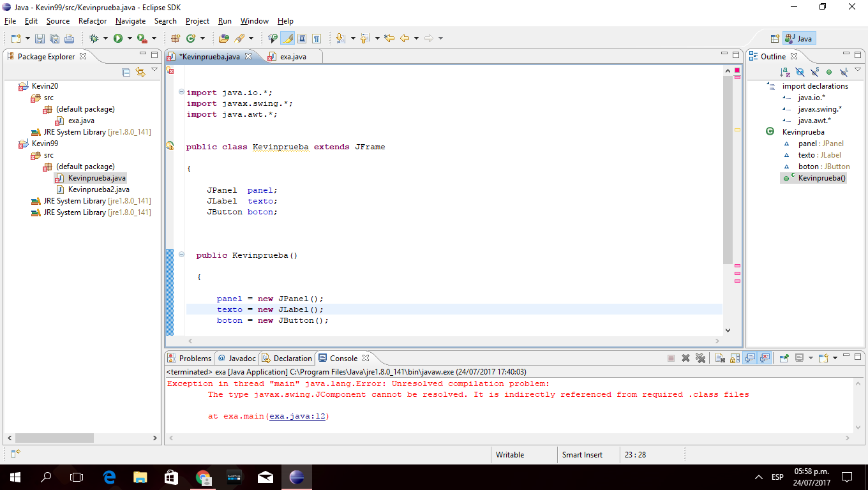The height and width of the screenshot is (490, 868).
Task: Click the Save toolbar icon
Action: coord(40,38)
